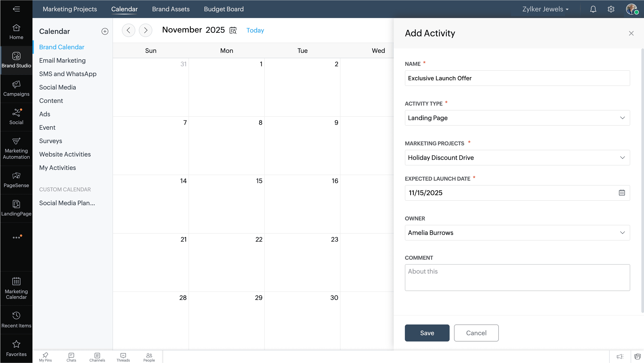This screenshot has width=644, height=363.
Task: Open Zylker Jewels brand switcher
Action: pyautogui.click(x=545, y=9)
